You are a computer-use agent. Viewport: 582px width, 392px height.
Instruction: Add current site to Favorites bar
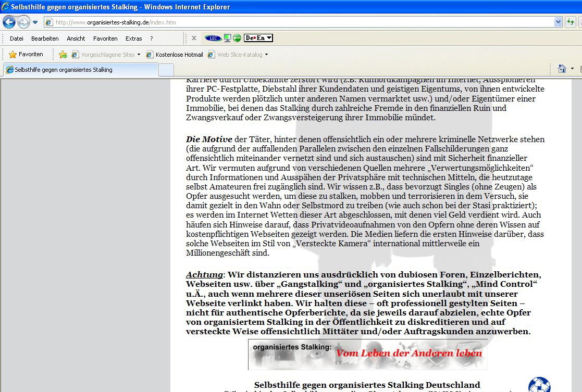[63, 54]
